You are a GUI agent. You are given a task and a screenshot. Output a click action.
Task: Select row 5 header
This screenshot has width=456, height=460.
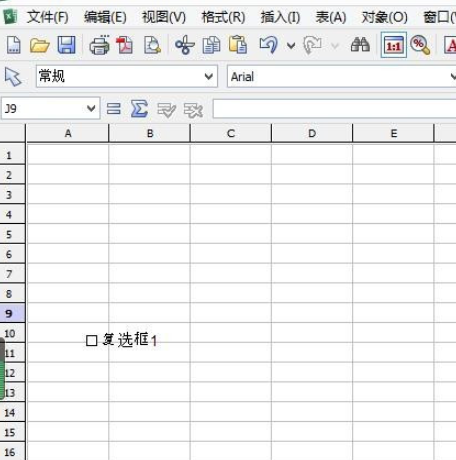click(x=12, y=234)
